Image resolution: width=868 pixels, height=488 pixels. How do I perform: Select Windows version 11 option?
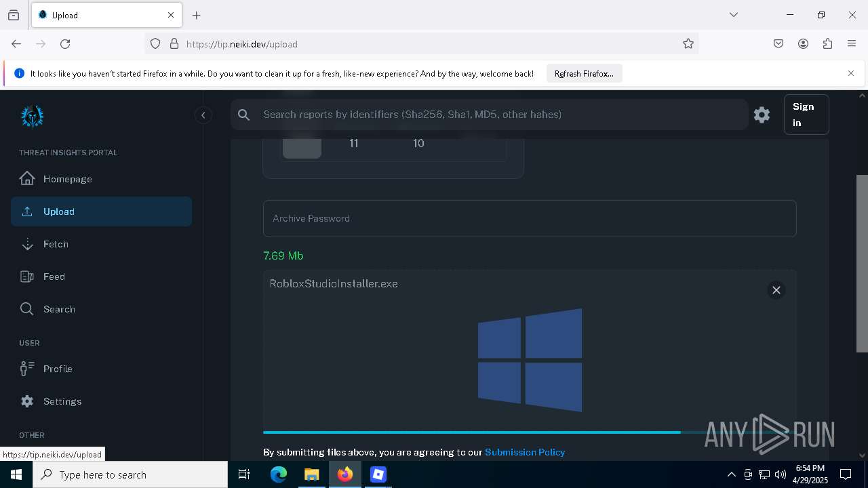click(353, 143)
